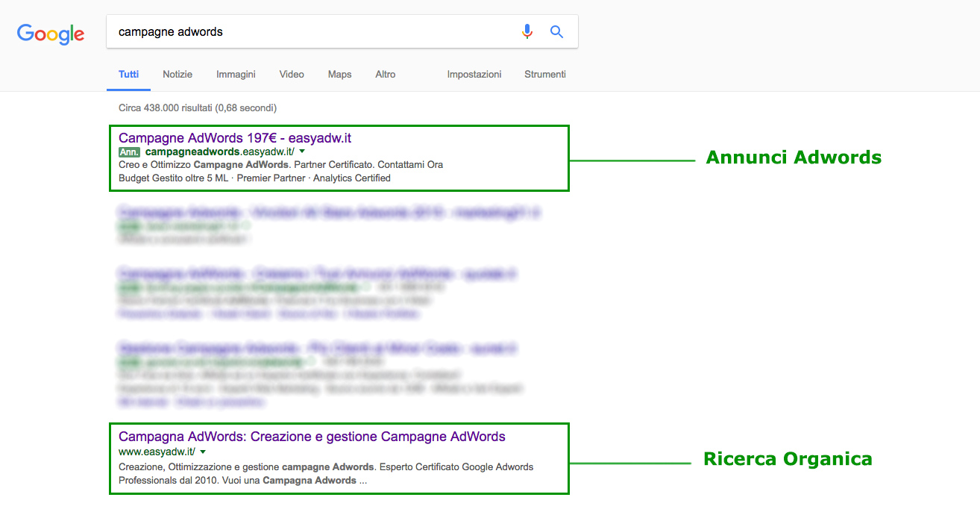Switch to the Immagini tab
This screenshot has height=512, width=980.
[236, 74]
